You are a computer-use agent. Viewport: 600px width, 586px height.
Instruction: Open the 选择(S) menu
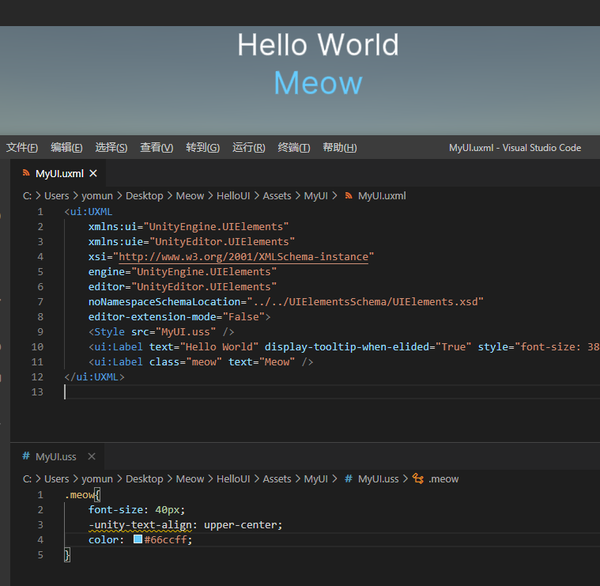111,148
